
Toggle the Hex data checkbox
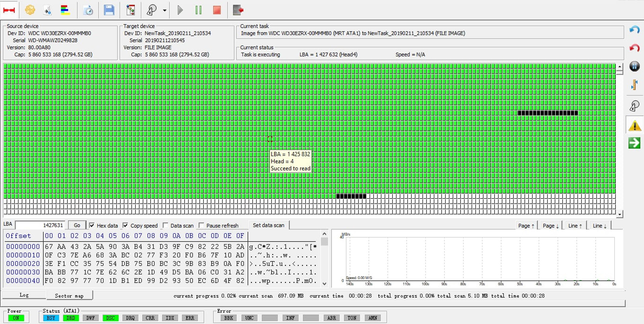pos(92,225)
